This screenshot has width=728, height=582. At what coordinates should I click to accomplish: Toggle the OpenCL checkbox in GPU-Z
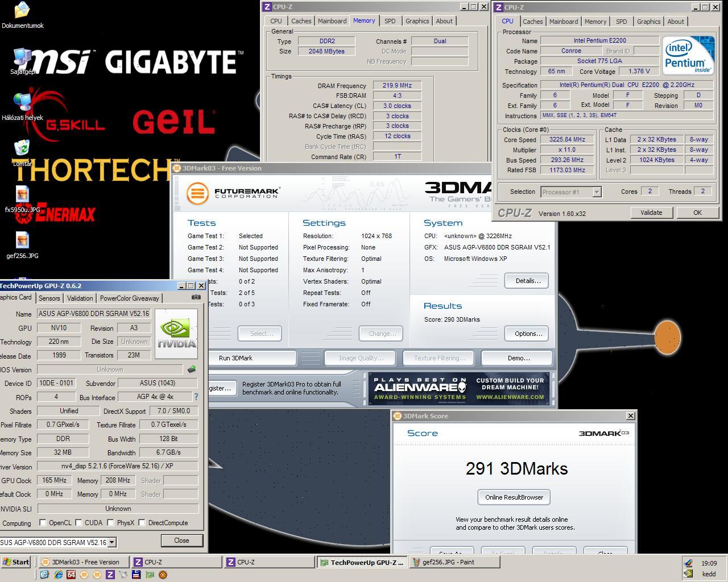tap(43, 522)
